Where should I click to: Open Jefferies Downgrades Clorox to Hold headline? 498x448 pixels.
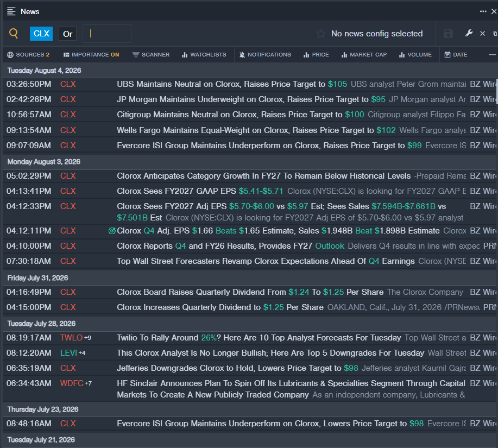point(237,368)
